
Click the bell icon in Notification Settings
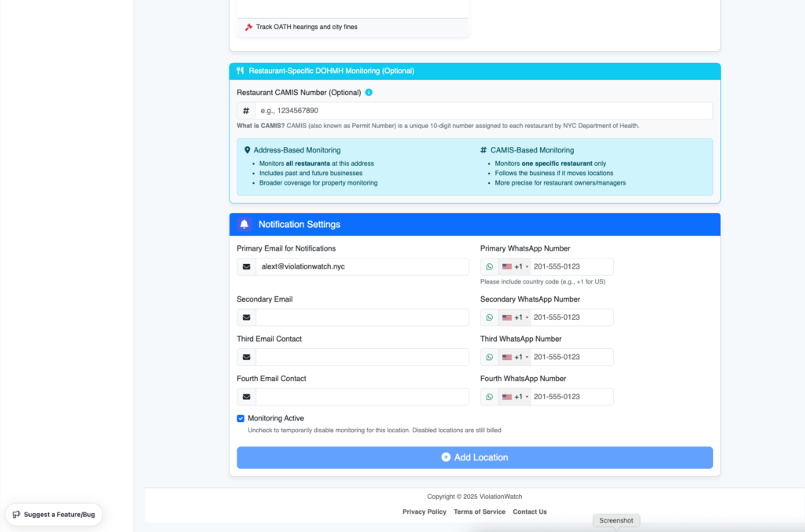click(244, 225)
